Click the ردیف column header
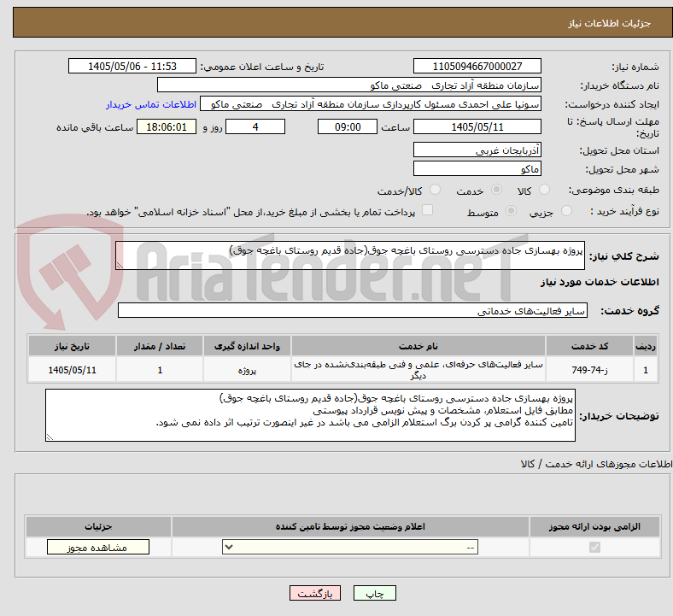The height and width of the screenshot is (616, 673). [x=646, y=346]
